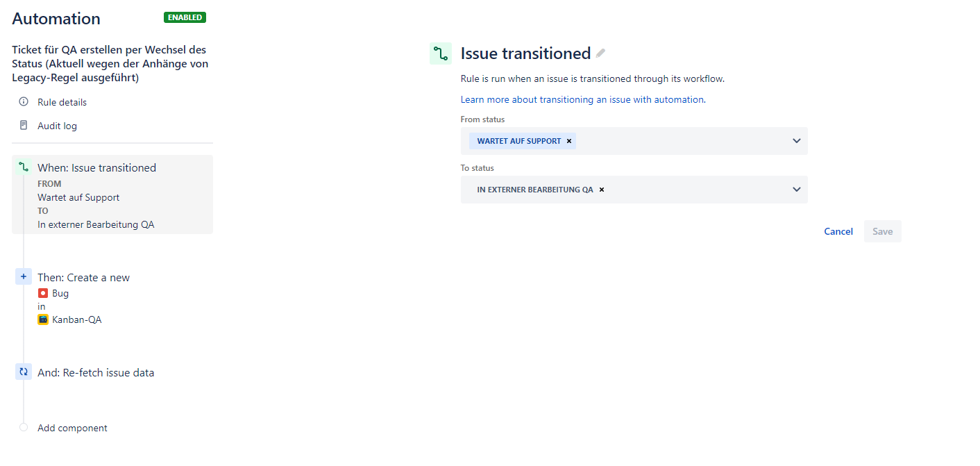
Task: Click inside the From status field
Action: [634, 141]
